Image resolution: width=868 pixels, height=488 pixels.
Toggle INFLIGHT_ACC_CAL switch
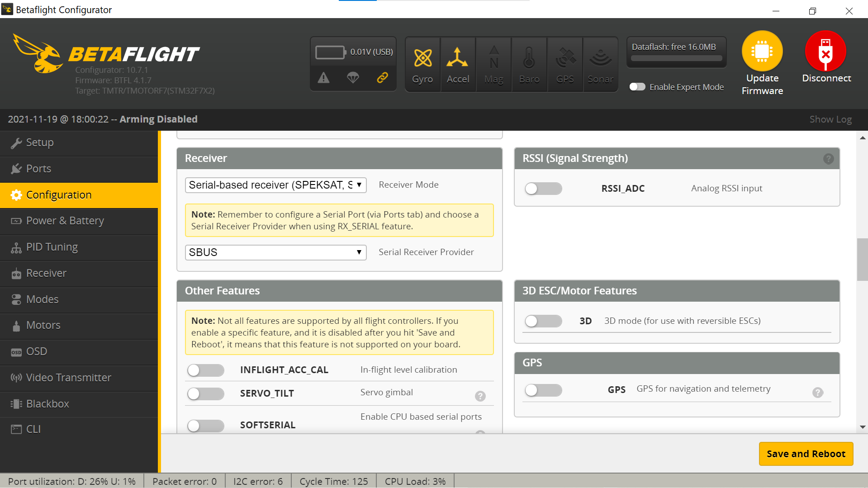click(x=206, y=370)
